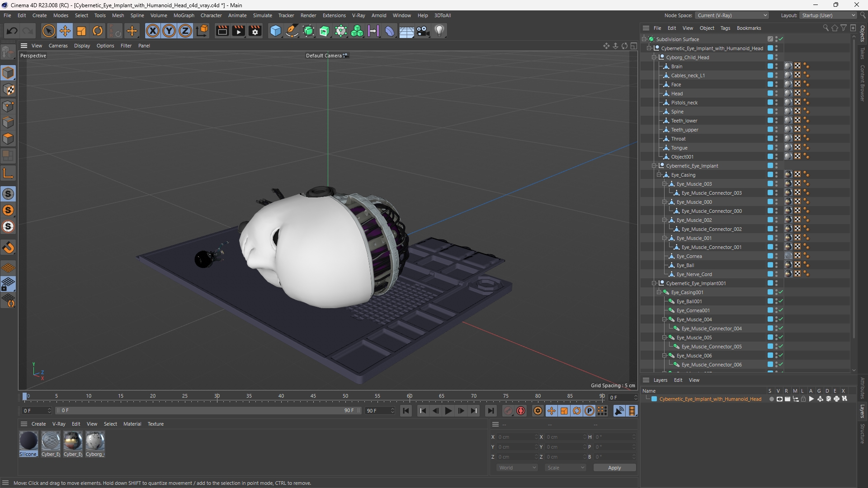
Task: Click the Undo arrow icon
Action: pos(12,31)
